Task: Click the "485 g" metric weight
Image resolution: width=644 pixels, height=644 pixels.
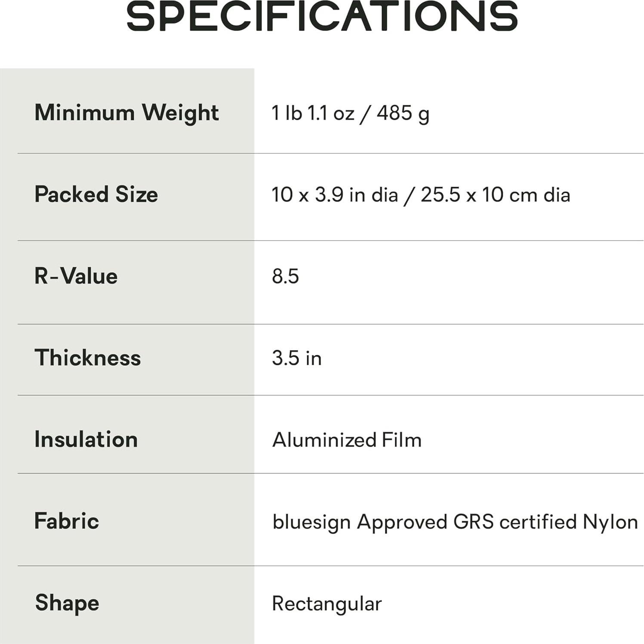Action: click(x=403, y=113)
